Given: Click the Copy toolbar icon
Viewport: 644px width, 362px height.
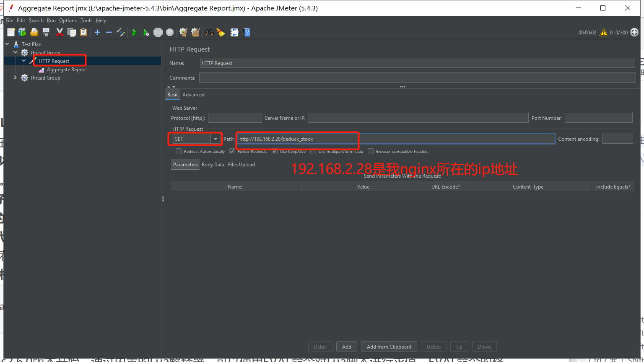Looking at the screenshot, I should click(x=72, y=32).
